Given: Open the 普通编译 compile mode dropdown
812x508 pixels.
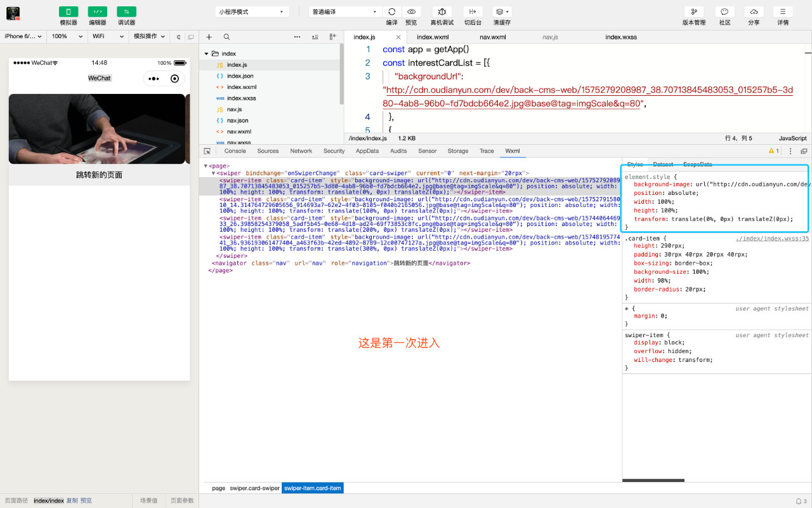Looking at the screenshot, I should click(345, 11).
